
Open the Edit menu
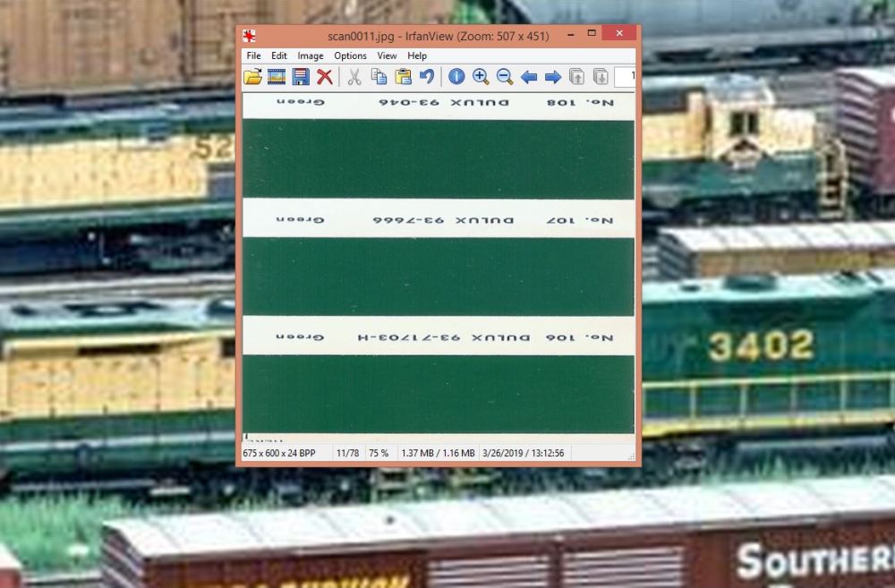[x=279, y=56]
